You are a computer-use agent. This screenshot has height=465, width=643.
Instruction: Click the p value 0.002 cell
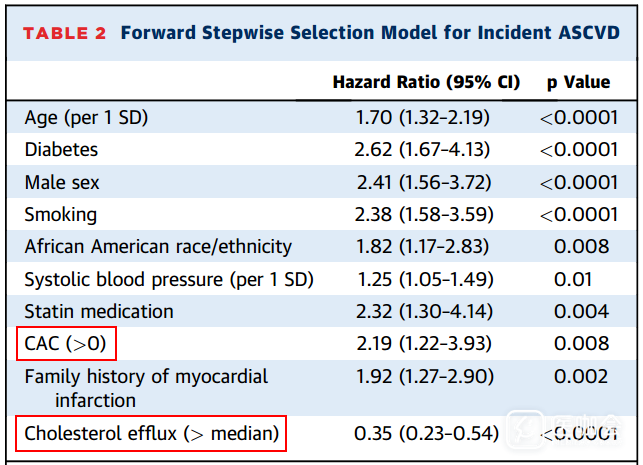tap(579, 377)
